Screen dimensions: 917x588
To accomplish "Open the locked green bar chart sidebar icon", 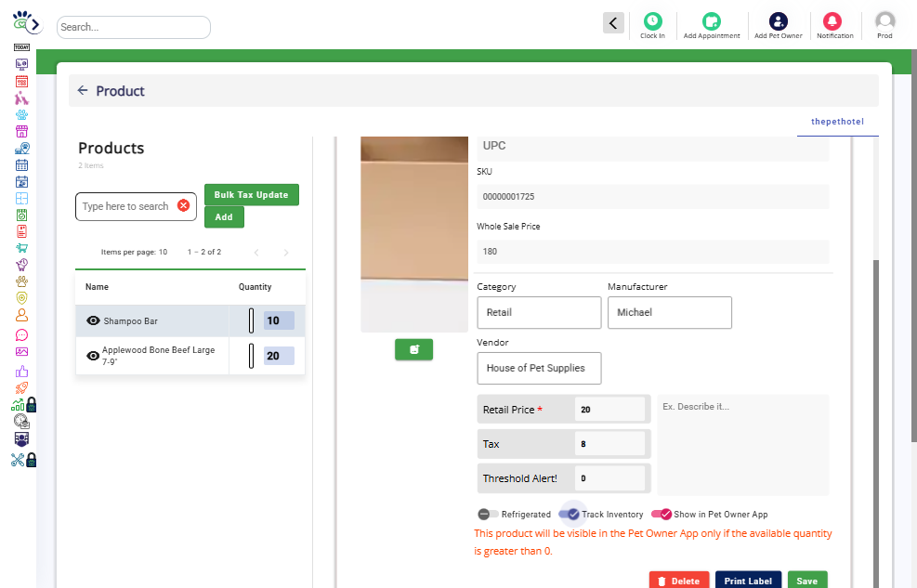I will [x=23, y=404].
